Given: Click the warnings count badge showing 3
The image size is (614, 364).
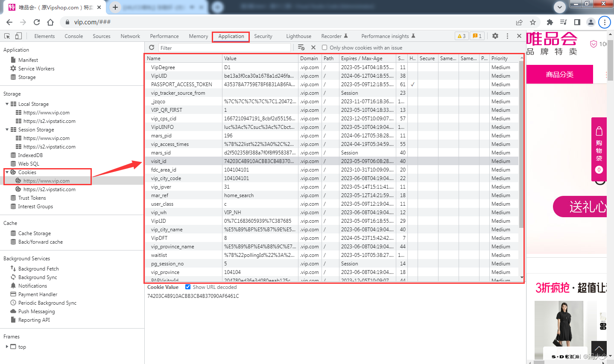Looking at the screenshot, I should tap(462, 36).
